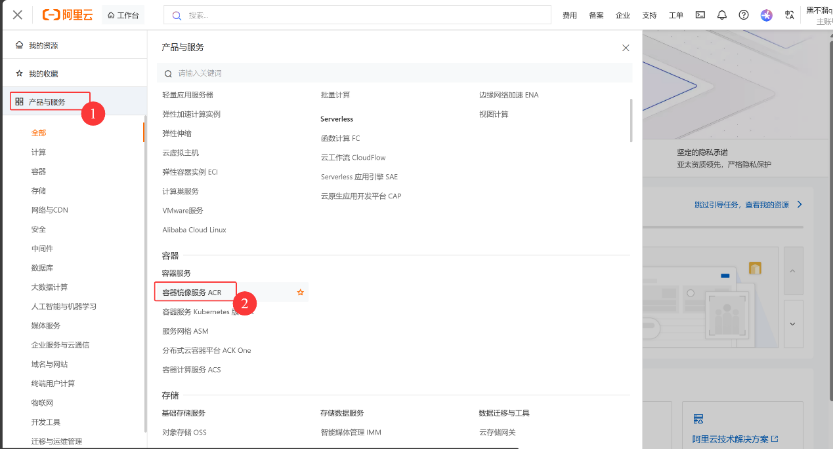Viewport: 833px width, 449px height.
Task: Select the 安全 category
Action: coord(39,230)
